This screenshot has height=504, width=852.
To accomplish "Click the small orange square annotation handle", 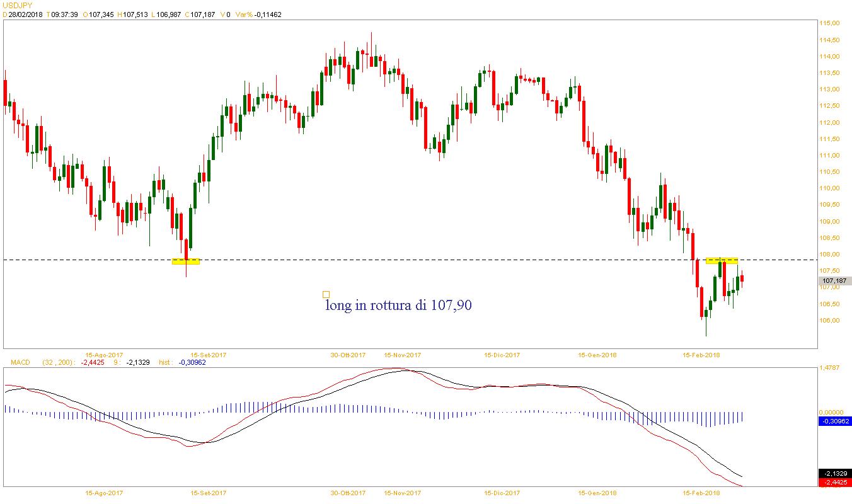I will pos(326,294).
